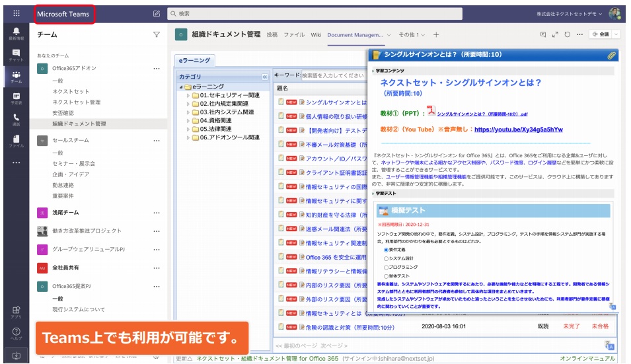The image size is (631, 364).
Task: Expand the 01.セキュリティー関連 folder
Action: click(x=188, y=95)
